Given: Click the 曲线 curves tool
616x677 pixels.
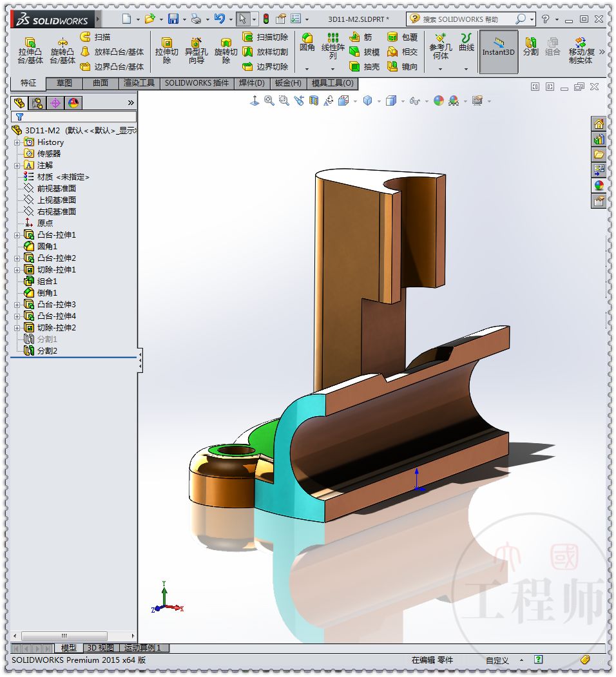Looking at the screenshot, I should [x=466, y=43].
